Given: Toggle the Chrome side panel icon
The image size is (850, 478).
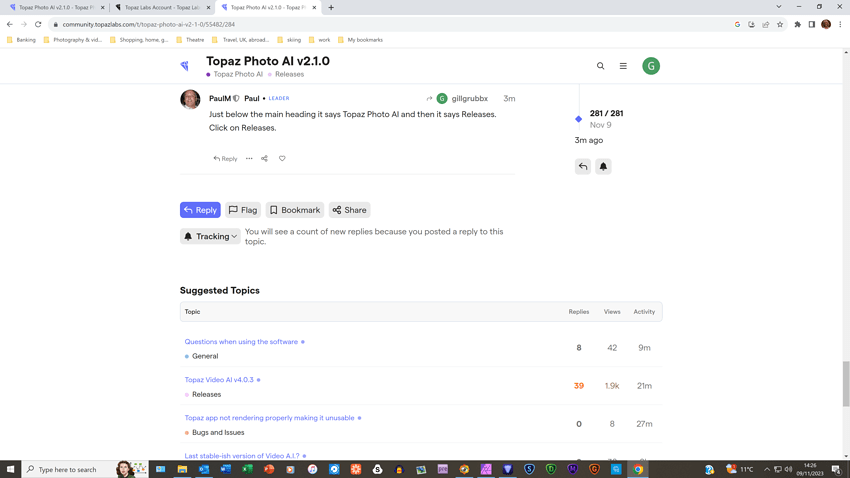Looking at the screenshot, I should tap(812, 24).
